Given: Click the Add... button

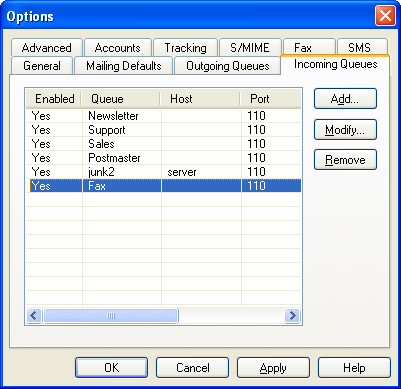Looking at the screenshot, I should point(345,99).
